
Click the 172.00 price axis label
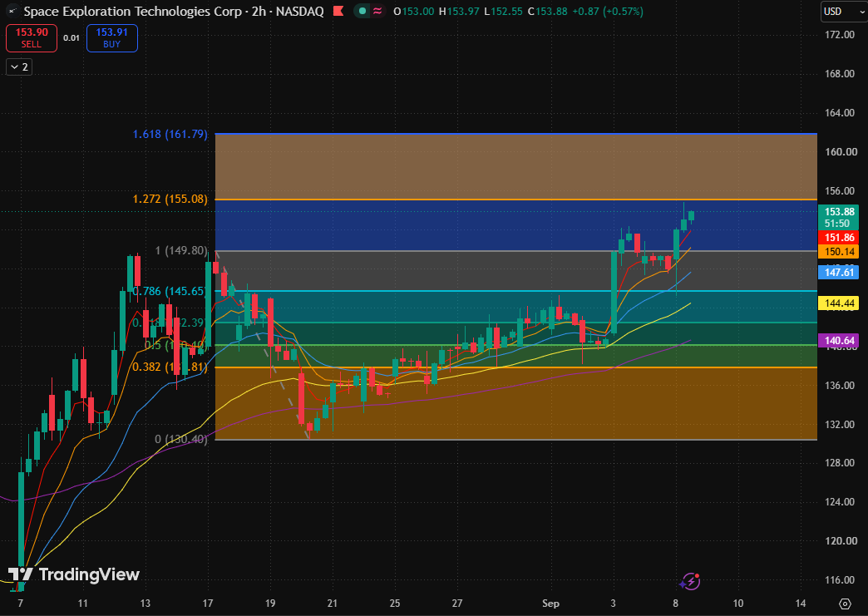(x=840, y=35)
